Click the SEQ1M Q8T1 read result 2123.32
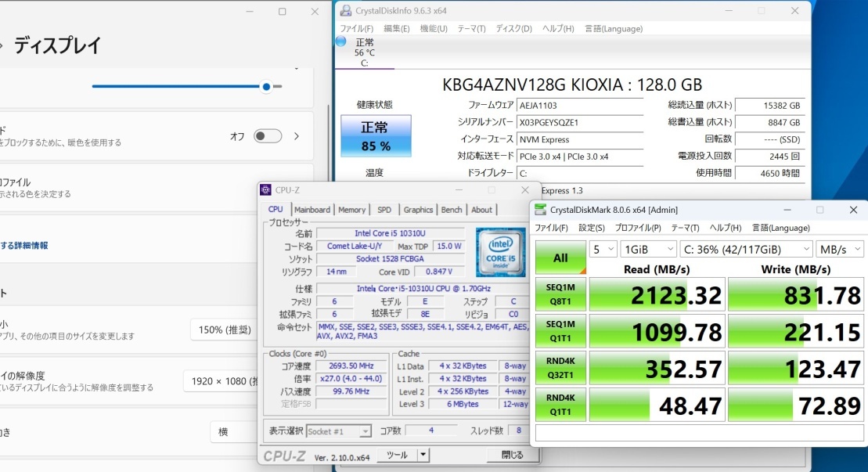This screenshot has width=868, height=472. click(657, 295)
